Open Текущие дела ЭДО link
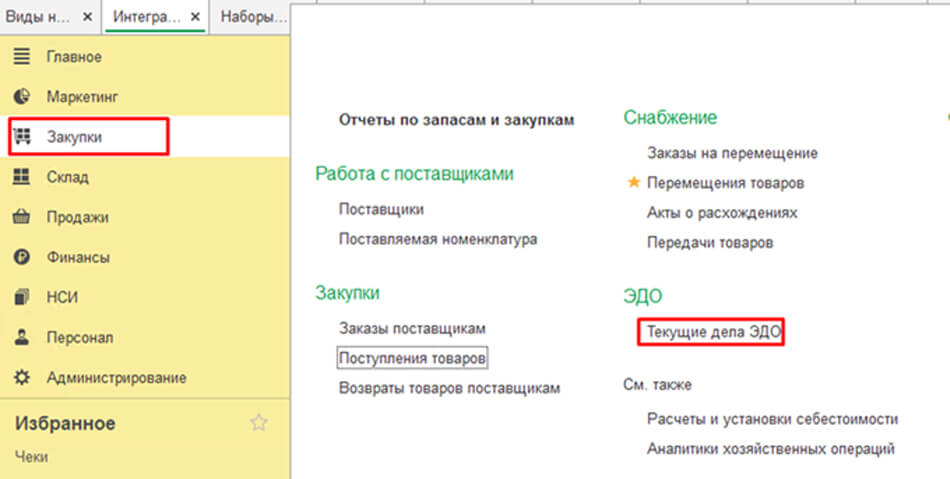Screen dimensions: 950x479 point(710,332)
